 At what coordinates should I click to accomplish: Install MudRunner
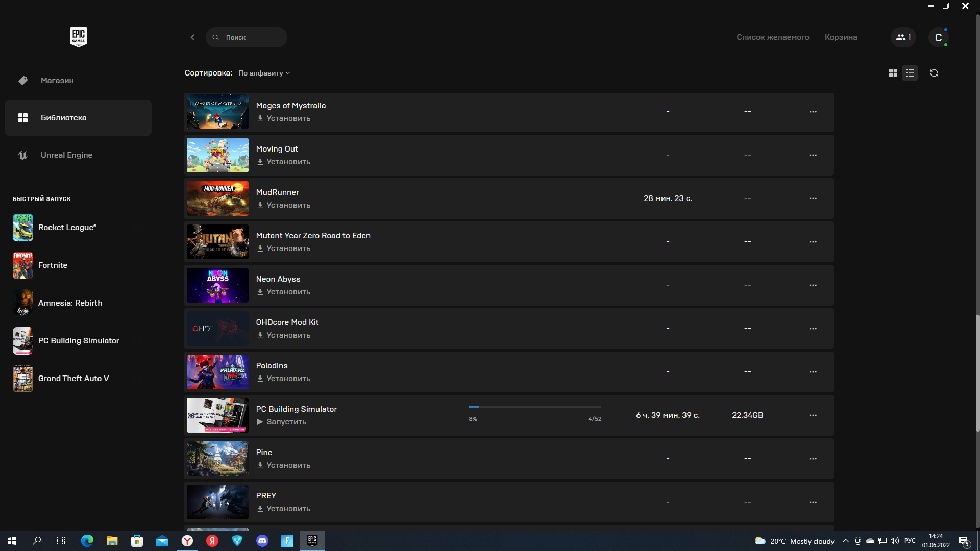(284, 205)
